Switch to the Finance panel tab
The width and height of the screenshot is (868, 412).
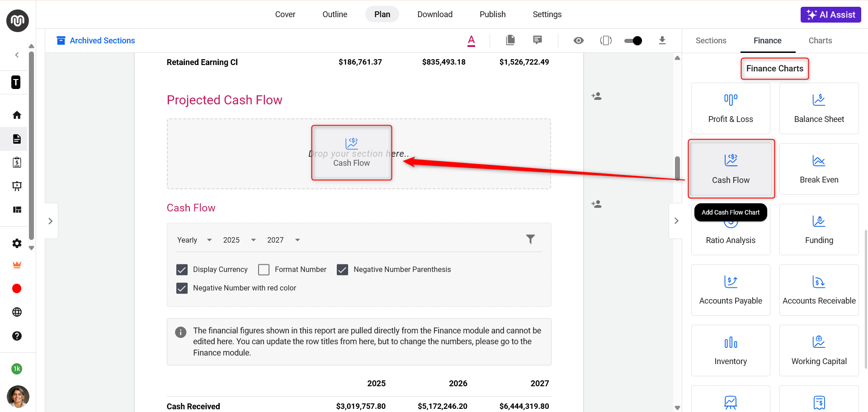point(767,41)
